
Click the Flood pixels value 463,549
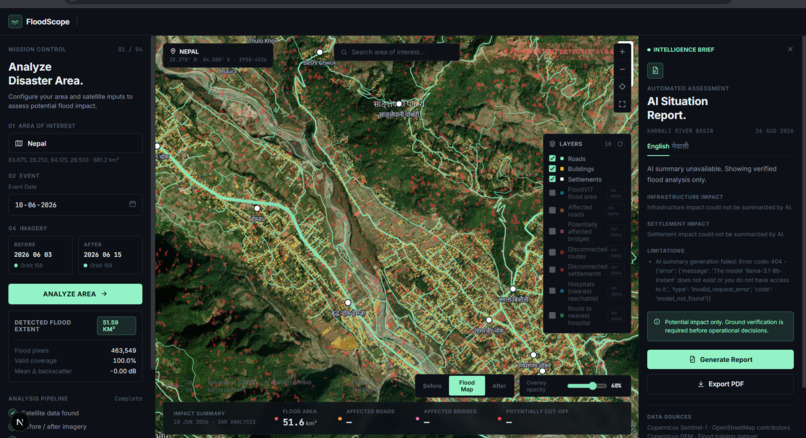(123, 350)
